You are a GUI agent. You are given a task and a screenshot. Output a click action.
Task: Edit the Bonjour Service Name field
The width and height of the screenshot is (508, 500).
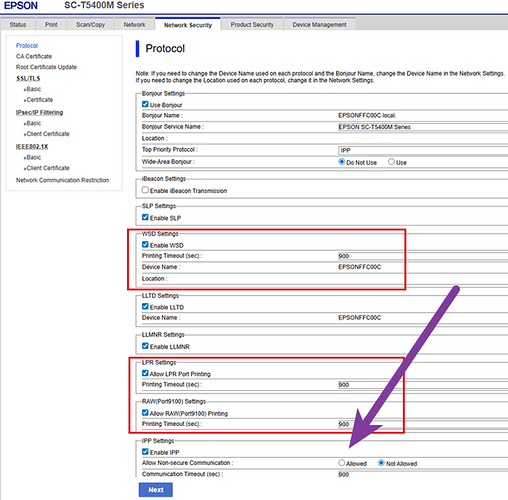(x=423, y=127)
